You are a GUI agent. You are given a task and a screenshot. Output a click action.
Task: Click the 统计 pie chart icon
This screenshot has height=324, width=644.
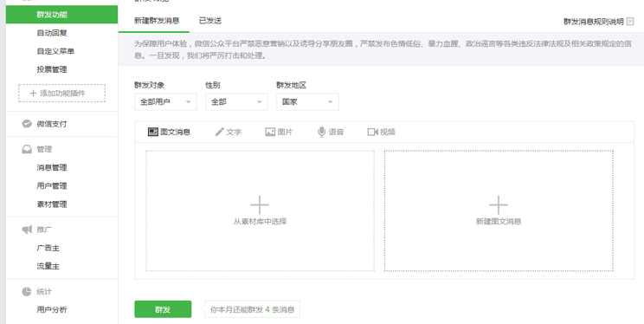click(x=27, y=292)
